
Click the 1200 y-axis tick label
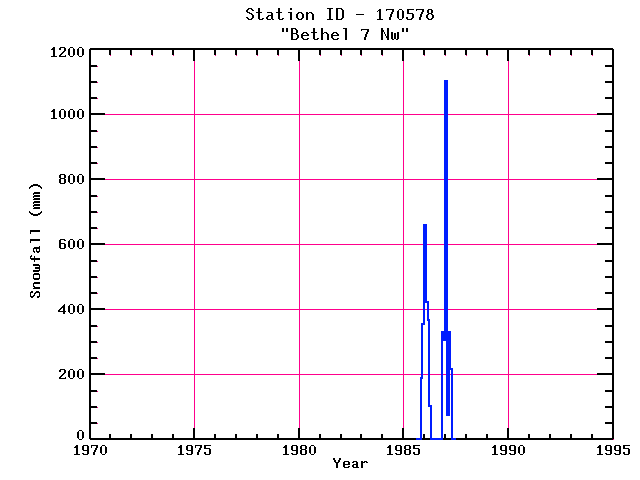pos(67,52)
